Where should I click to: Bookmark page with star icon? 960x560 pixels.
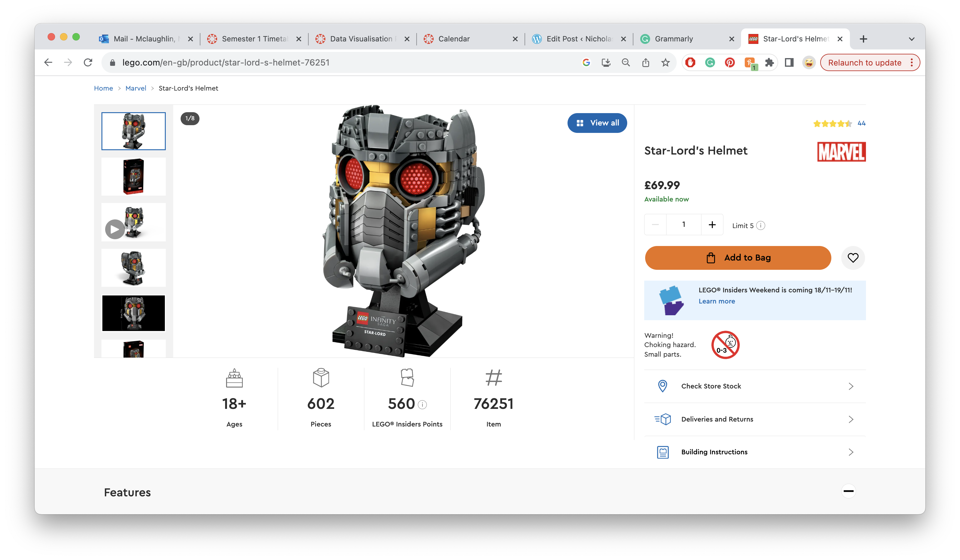point(665,62)
